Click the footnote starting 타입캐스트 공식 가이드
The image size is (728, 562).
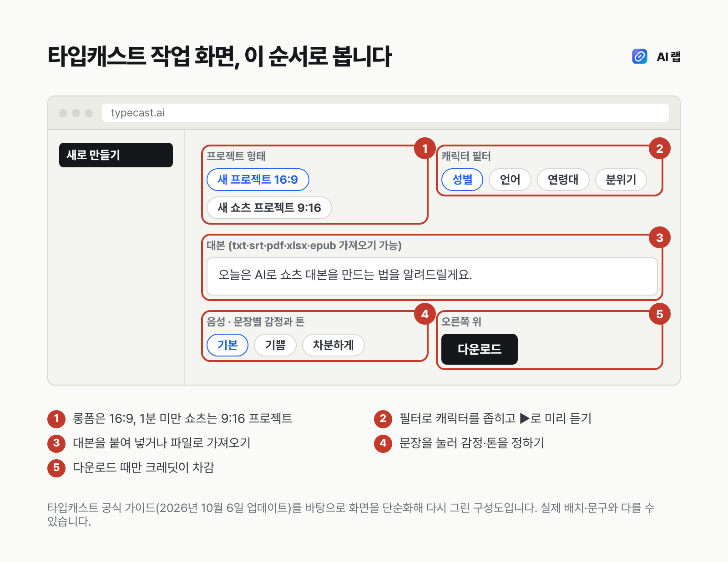point(351,514)
